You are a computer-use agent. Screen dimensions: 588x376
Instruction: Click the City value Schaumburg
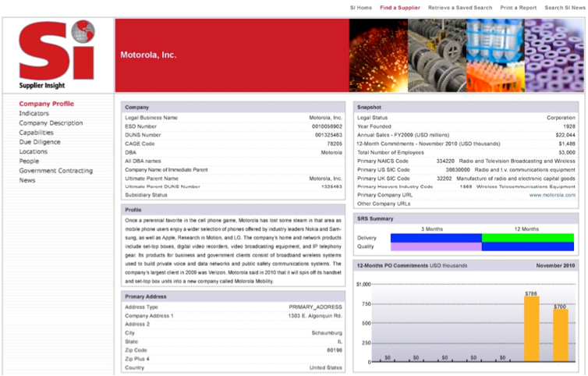327,333
